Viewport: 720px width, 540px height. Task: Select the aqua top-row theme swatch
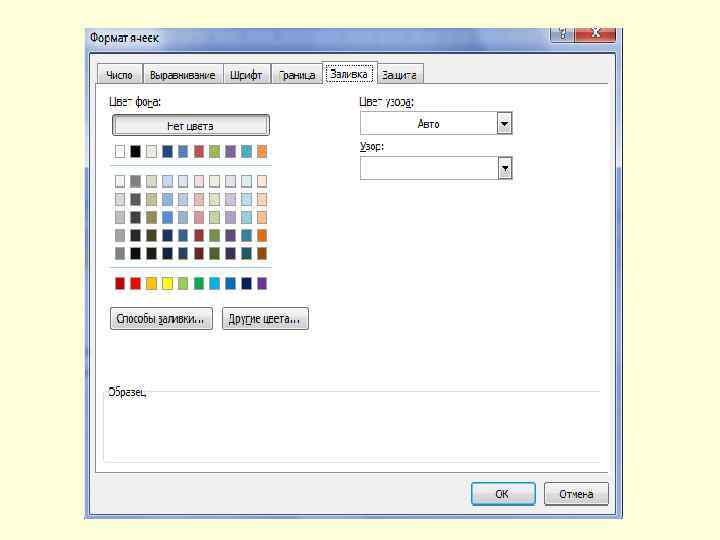pos(246,152)
